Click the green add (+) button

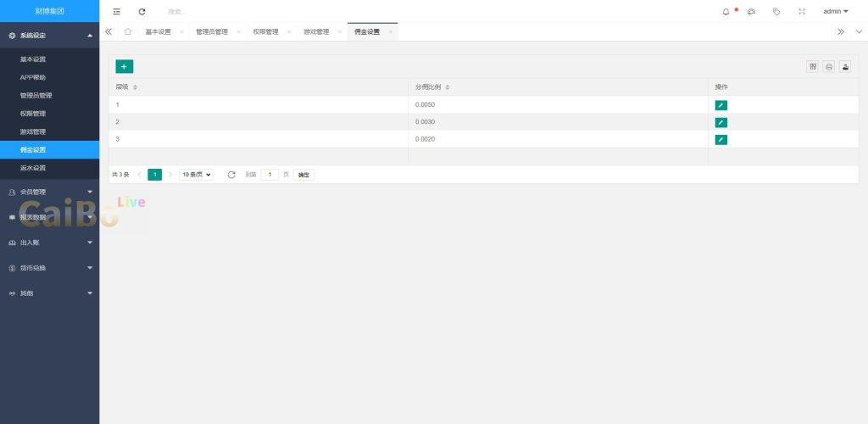tap(124, 66)
